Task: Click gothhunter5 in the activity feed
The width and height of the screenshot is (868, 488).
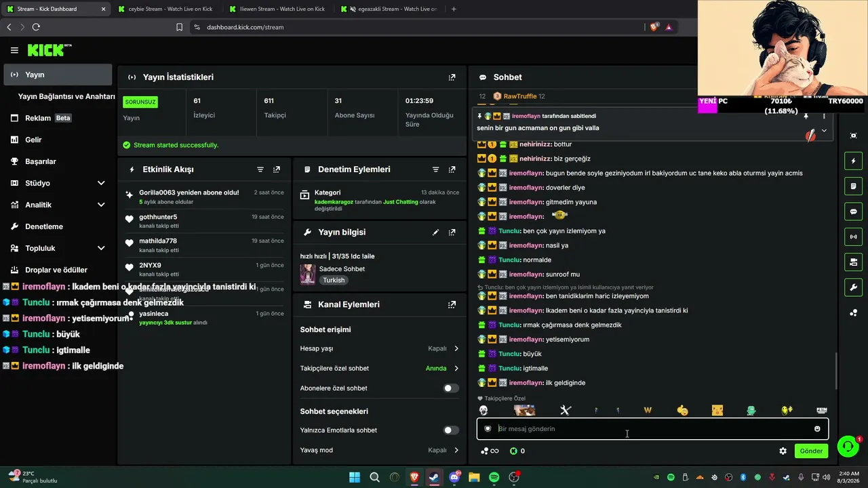Action: [158, 217]
